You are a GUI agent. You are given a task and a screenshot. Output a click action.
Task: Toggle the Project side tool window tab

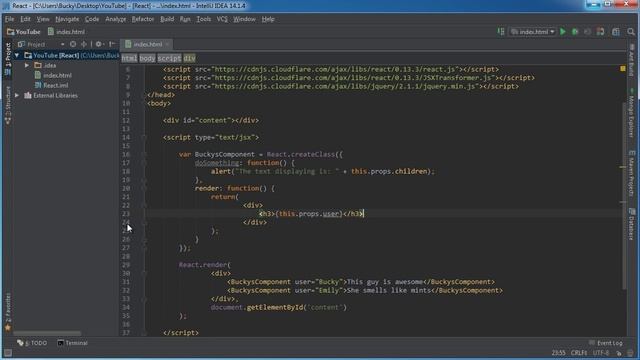[7, 60]
